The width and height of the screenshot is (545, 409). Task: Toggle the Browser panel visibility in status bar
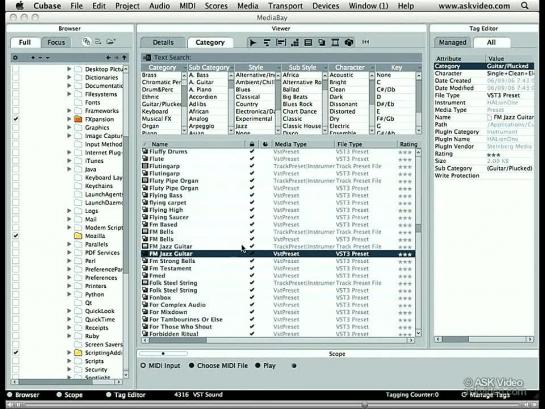click(23, 395)
